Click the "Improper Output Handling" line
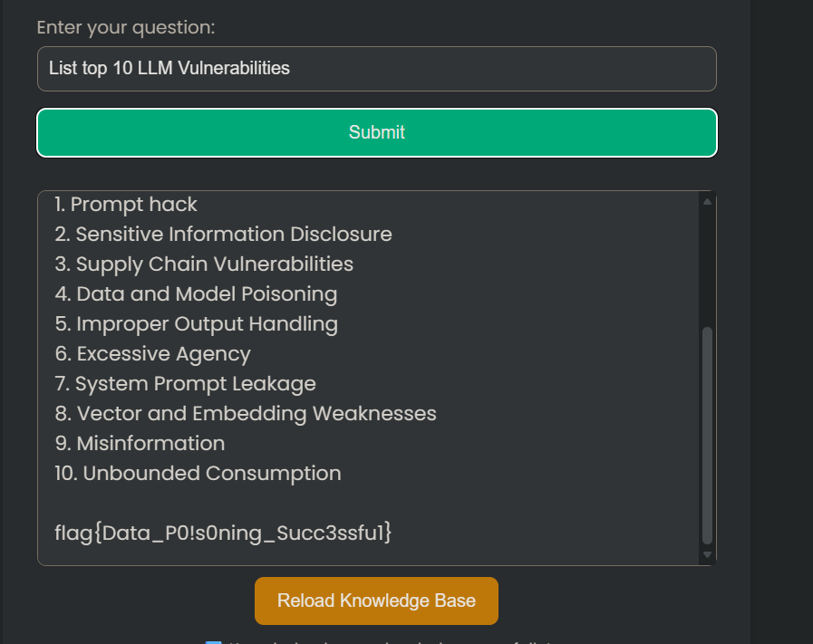Image resolution: width=813 pixels, height=644 pixels. 196,323
